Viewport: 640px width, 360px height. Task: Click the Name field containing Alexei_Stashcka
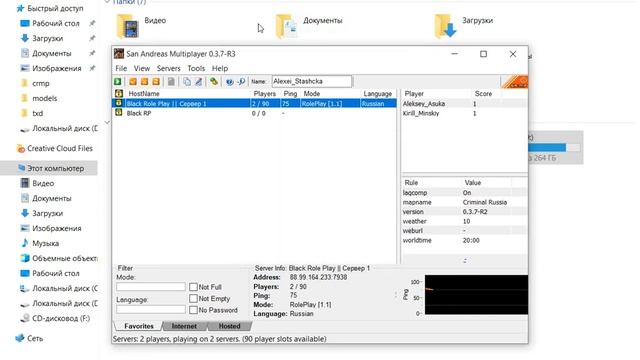point(311,81)
